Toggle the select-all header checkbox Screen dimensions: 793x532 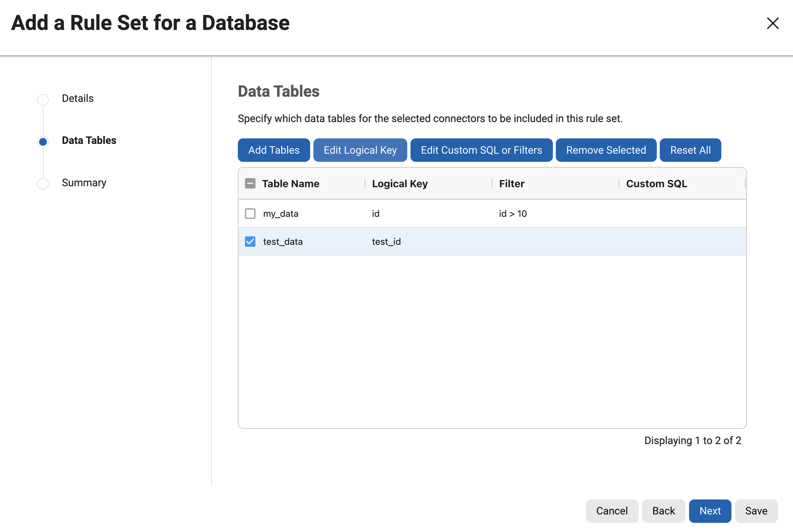point(250,184)
